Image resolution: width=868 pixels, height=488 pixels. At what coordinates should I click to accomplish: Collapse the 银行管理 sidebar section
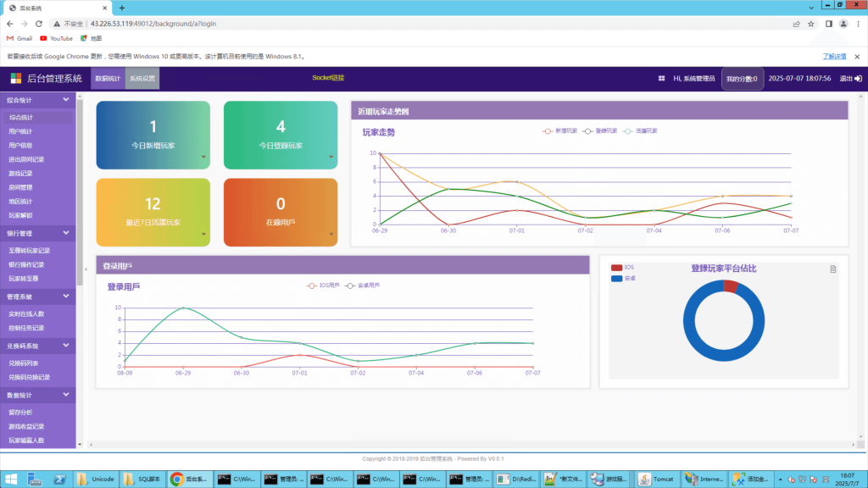point(66,232)
